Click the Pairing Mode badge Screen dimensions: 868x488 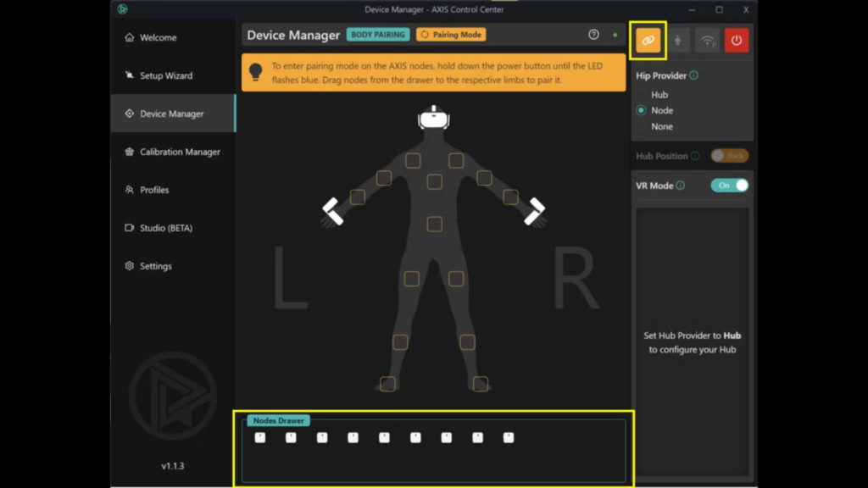451,35
